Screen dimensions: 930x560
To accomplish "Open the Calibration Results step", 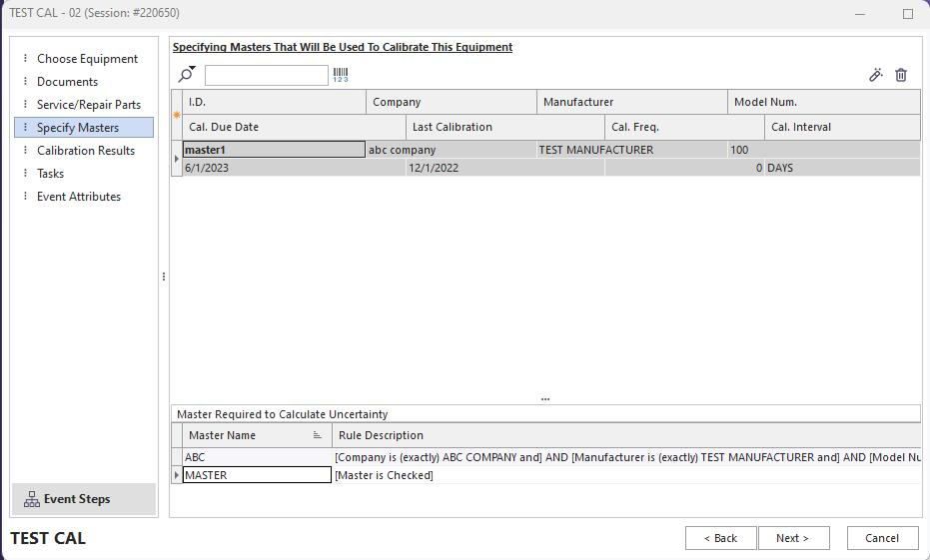I will point(86,151).
